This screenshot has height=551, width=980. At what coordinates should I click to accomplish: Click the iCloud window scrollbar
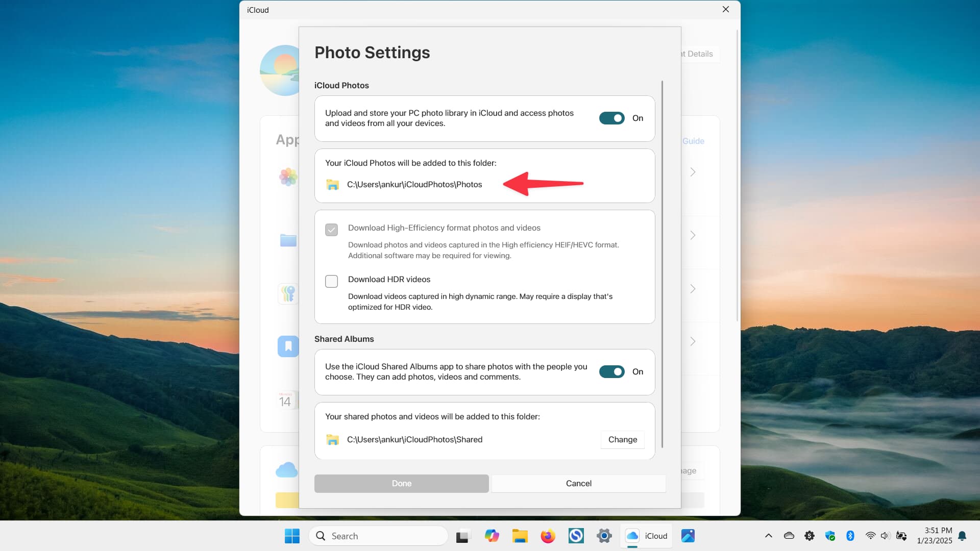click(737, 176)
